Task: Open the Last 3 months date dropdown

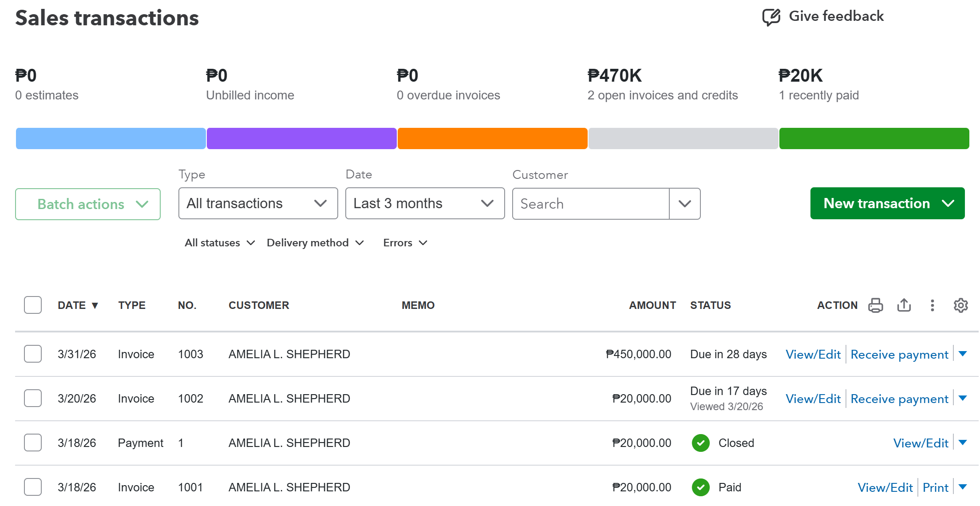Action: tap(425, 204)
